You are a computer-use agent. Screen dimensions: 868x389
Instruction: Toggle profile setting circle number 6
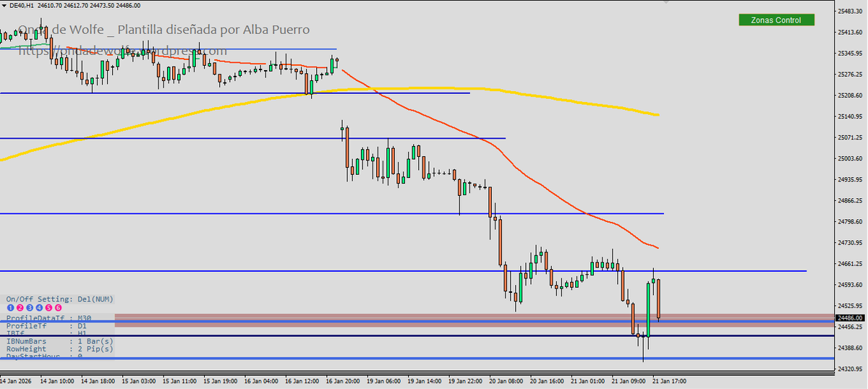point(58,308)
